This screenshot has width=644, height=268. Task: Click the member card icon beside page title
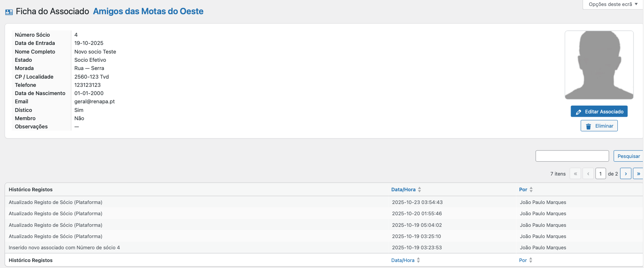tap(9, 12)
